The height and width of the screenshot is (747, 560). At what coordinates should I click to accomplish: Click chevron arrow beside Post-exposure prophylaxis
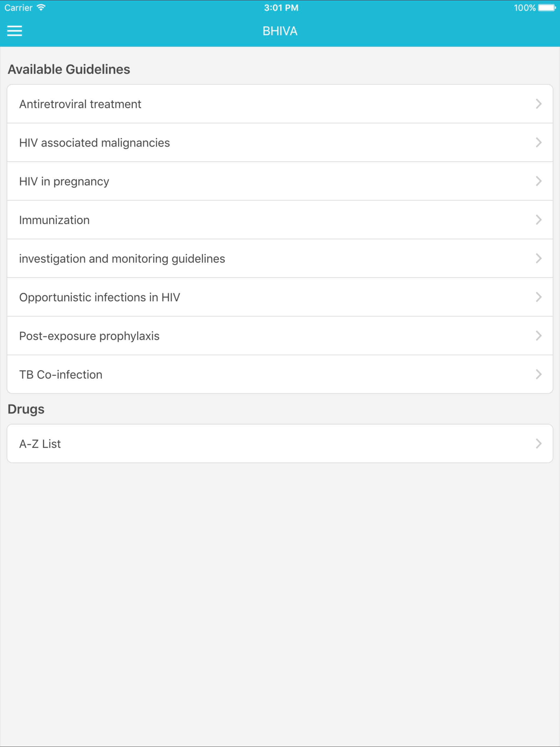click(x=539, y=336)
